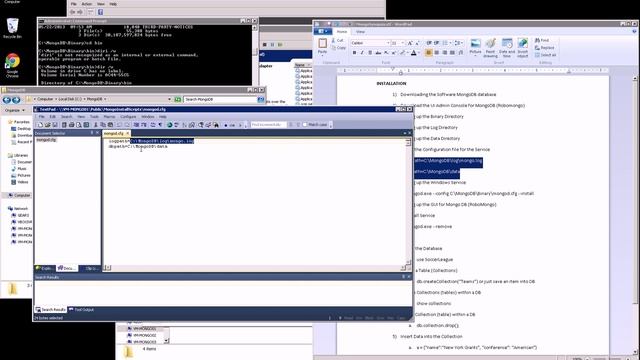Insert Date and time in WordPad

tap(507, 47)
